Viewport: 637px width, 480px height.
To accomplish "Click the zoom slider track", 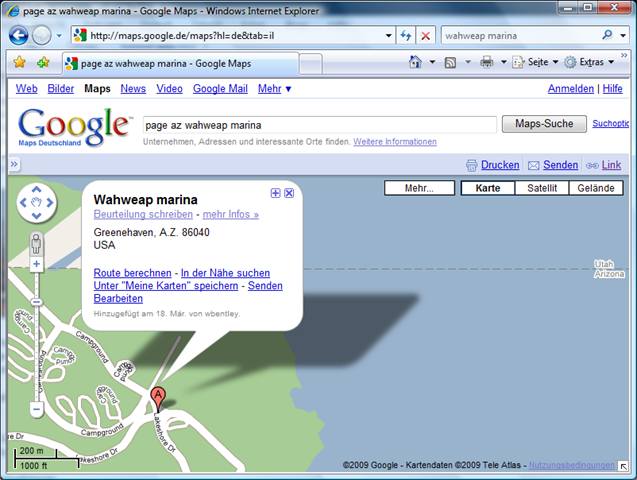I will click(37, 340).
